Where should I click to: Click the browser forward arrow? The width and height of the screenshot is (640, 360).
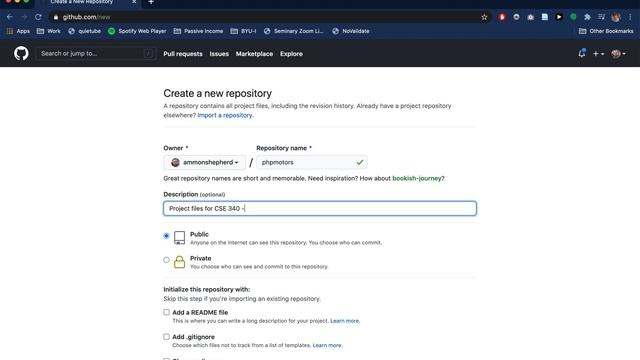24,17
